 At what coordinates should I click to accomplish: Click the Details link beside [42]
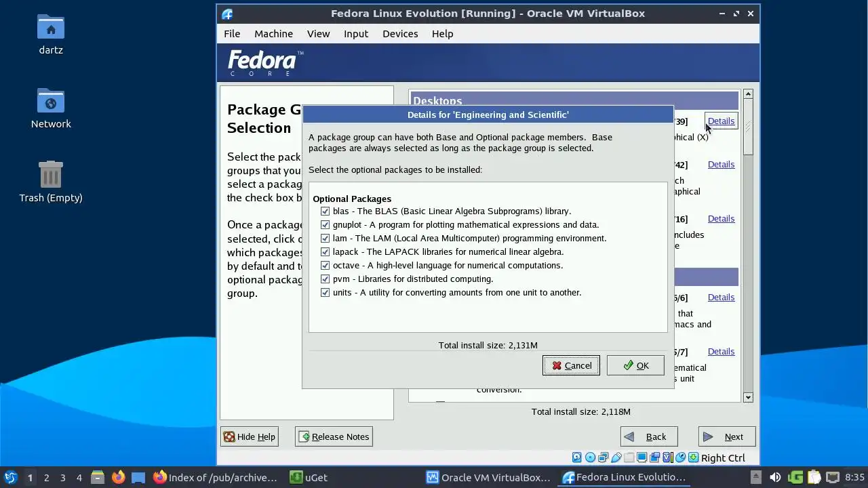pos(721,165)
